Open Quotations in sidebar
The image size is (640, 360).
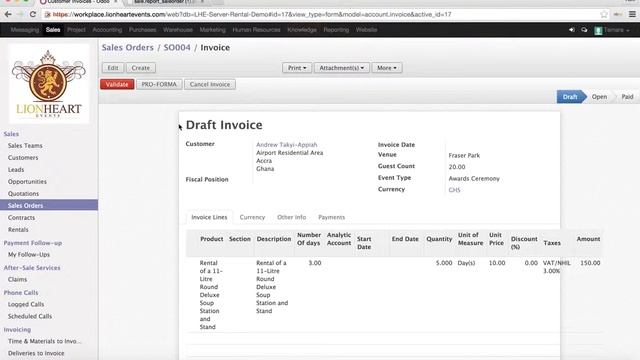tap(23, 193)
